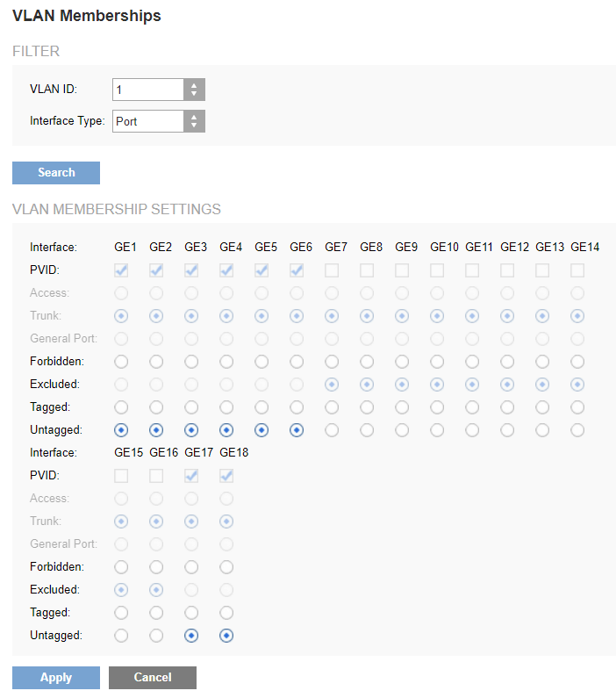This screenshot has width=616, height=698.
Task: Select Forbidden radio for GE1
Action: pos(121,362)
